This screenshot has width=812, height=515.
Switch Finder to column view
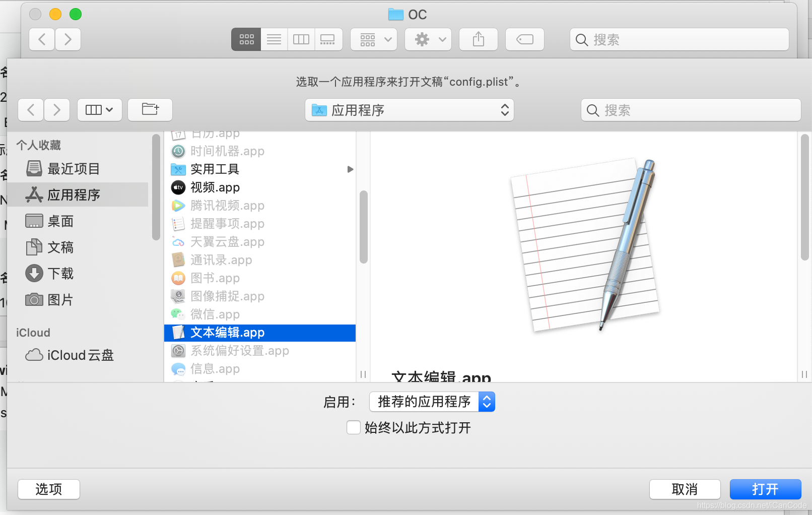[x=301, y=39]
